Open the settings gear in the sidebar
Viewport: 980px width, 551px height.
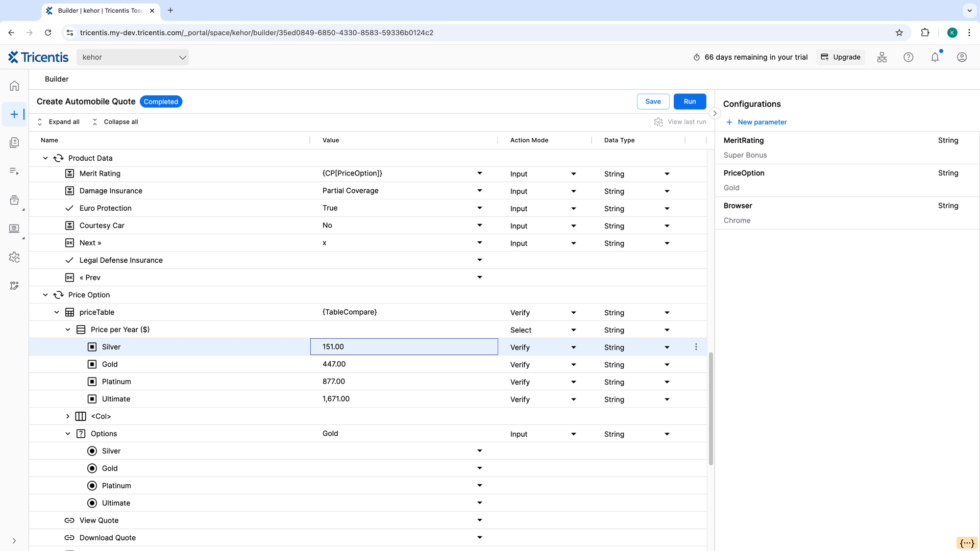coord(14,258)
